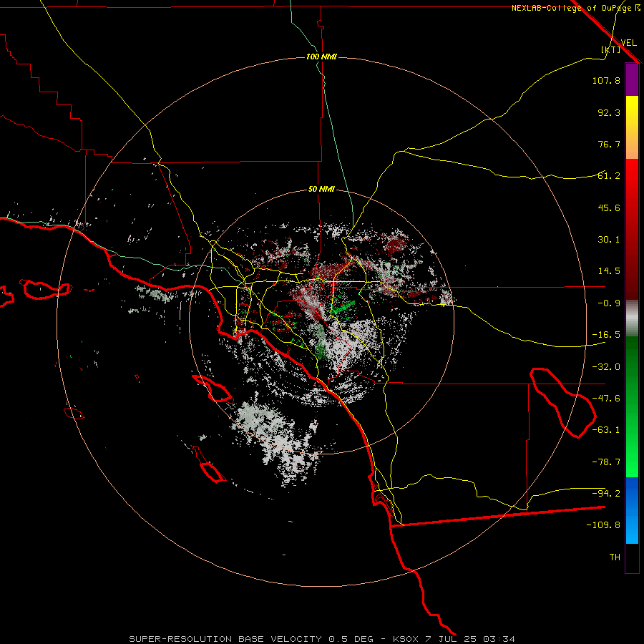Screen dimensions: 644x644
Task: Click the 45.6 velocity scale value
Action: pyautogui.click(x=609, y=208)
